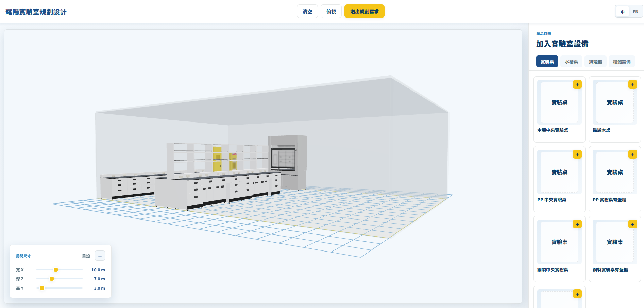Open the 水槽桌 category tab
Screen dimensions: 644x308
point(571,61)
